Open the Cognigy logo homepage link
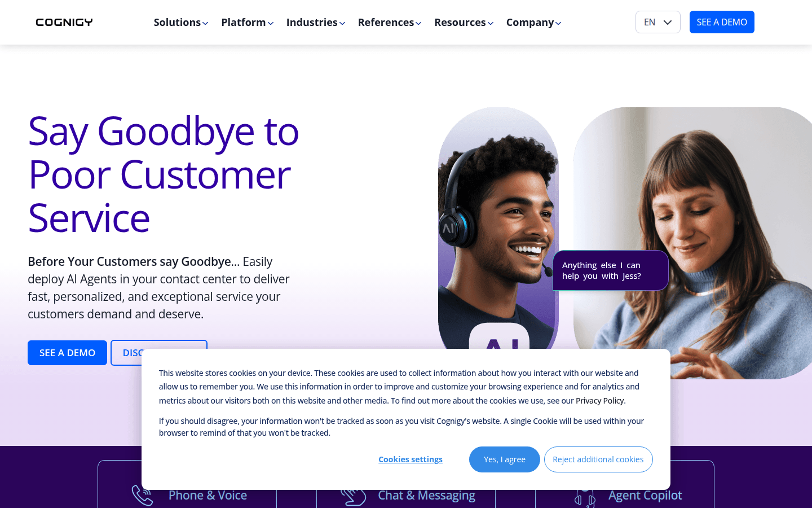This screenshot has height=508, width=812. 64,22
